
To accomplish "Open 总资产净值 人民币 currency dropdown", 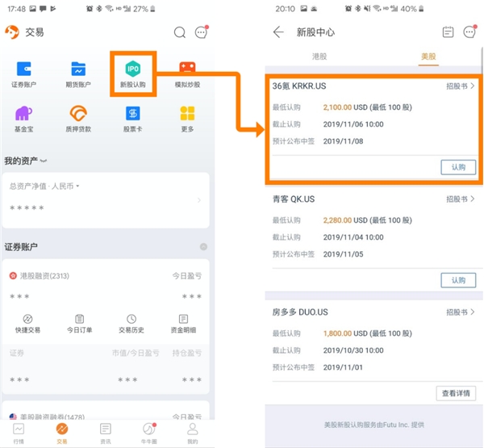I will click(44, 186).
